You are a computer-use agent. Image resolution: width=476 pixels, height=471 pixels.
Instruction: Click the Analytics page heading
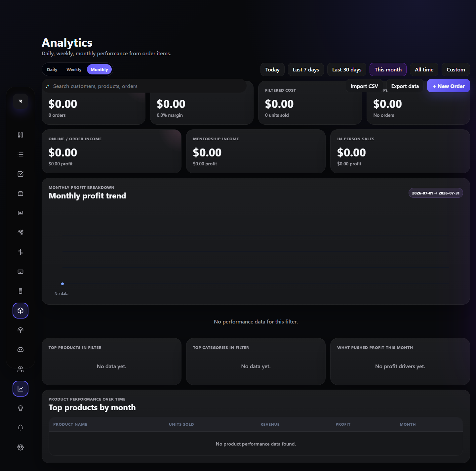(67, 43)
